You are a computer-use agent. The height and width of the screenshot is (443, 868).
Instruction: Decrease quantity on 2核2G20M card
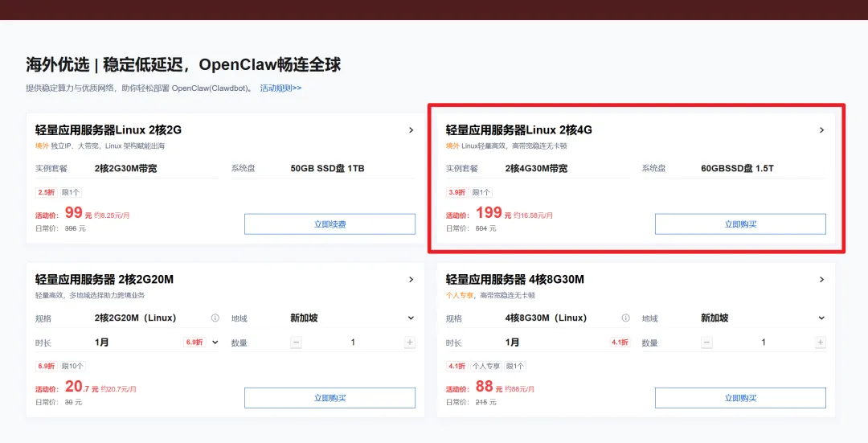(x=296, y=343)
